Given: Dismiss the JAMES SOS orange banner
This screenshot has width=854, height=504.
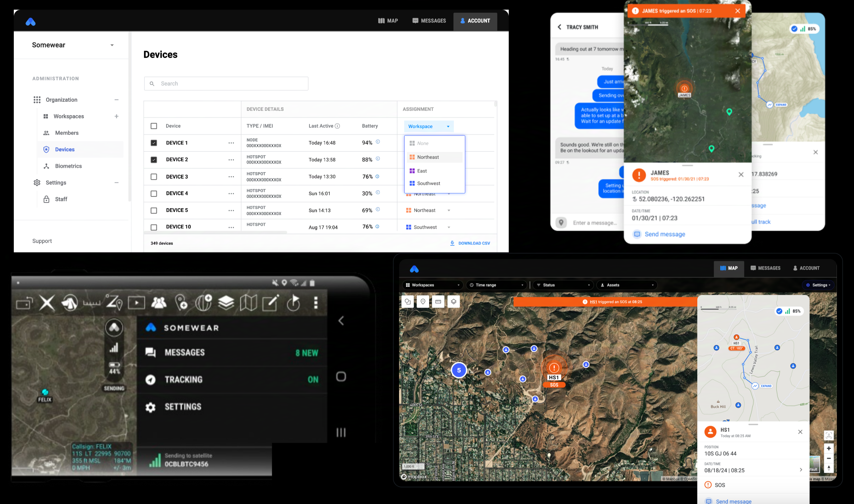Looking at the screenshot, I should (x=738, y=11).
